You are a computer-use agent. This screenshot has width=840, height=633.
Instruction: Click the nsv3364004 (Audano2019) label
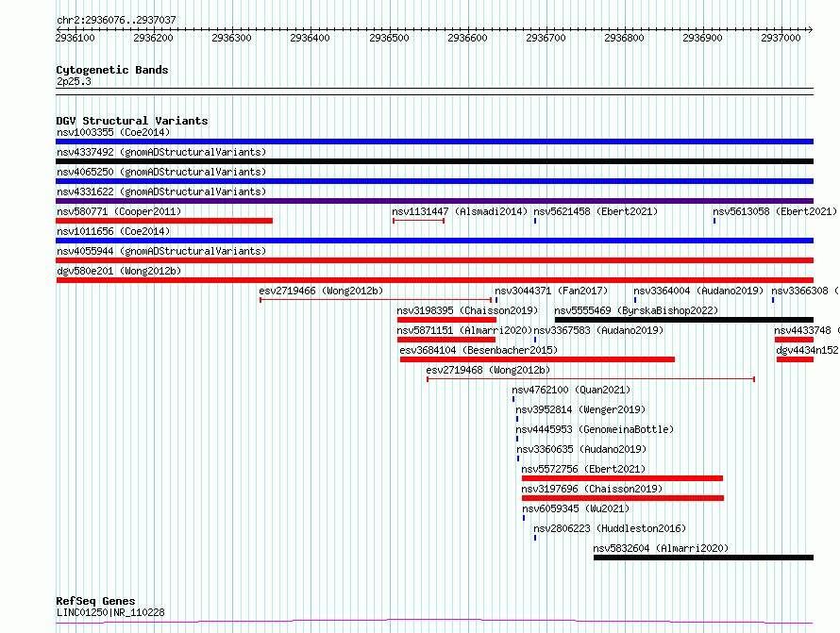[698, 291]
